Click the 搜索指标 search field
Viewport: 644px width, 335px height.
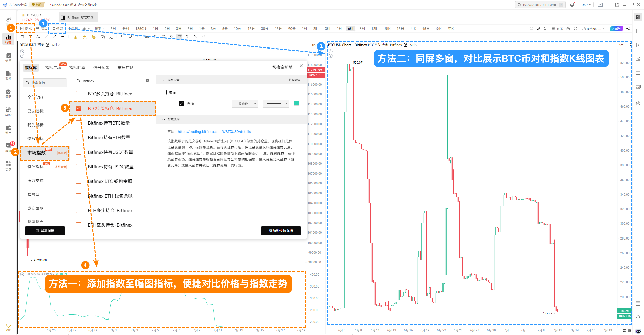[x=45, y=83]
